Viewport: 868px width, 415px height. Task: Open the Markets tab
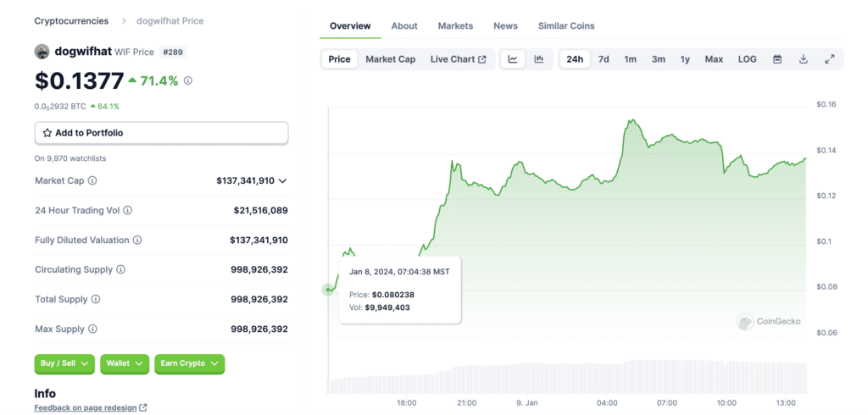coord(455,26)
